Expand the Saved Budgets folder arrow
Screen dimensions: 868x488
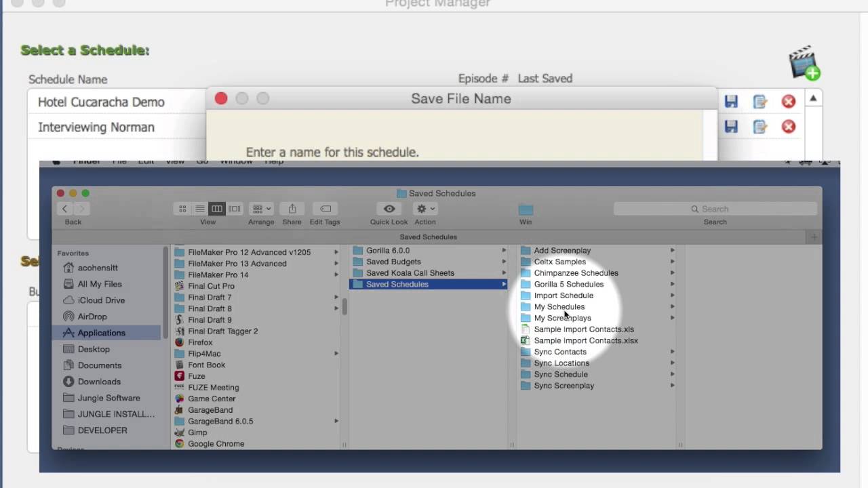click(504, 262)
